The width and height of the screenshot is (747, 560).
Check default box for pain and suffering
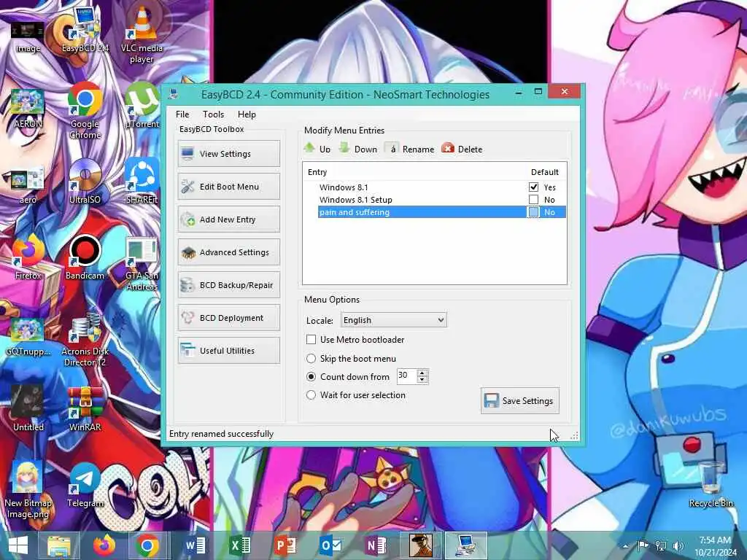pyautogui.click(x=533, y=212)
